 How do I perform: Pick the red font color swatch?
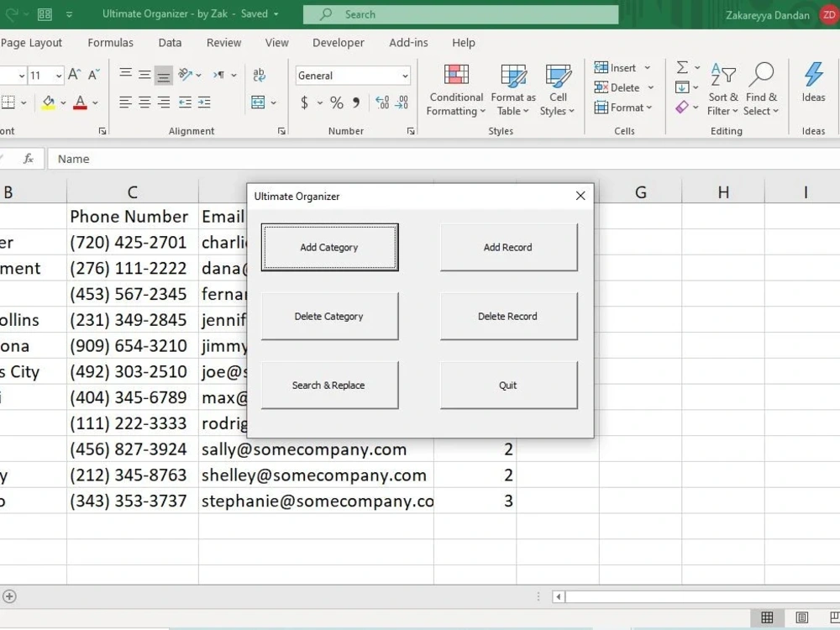79,102
